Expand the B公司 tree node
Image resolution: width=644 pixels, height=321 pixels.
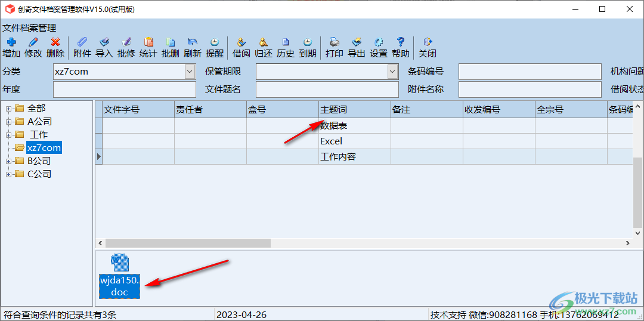click(x=8, y=161)
